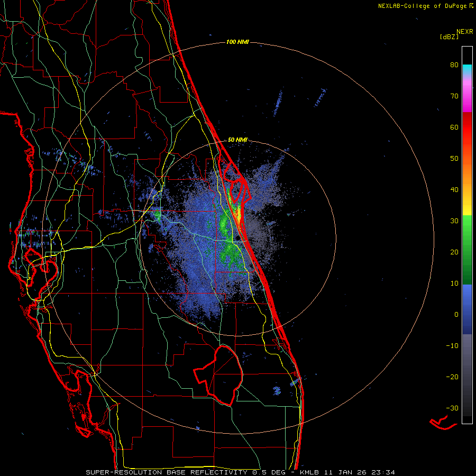Click the positive 20 value on the dBZ scale
476x476 pixels.
pos(454,252)
